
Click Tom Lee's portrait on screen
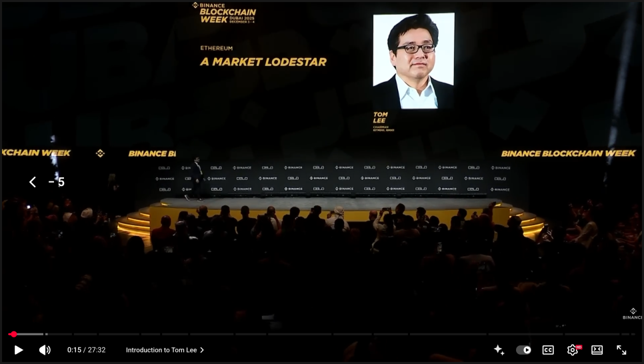[x=413, y=61]
